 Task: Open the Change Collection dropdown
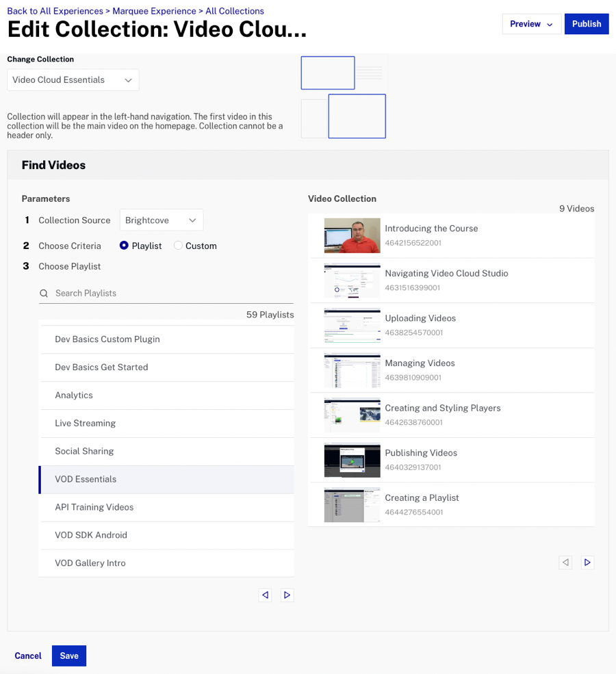tap(73, 80)
